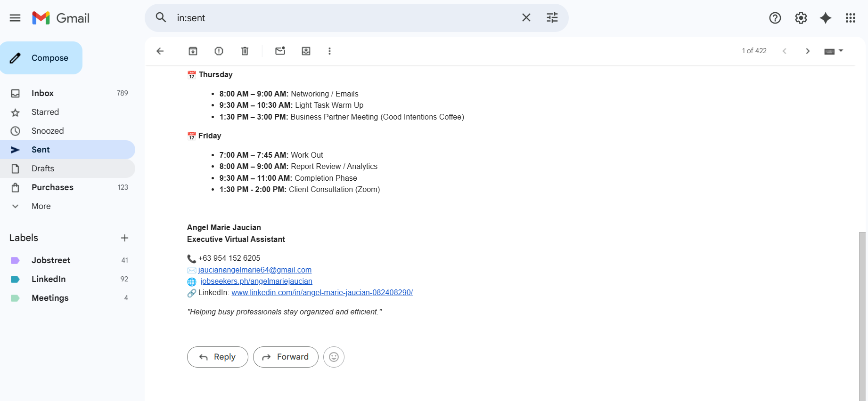Archive this email with the toolbar icon
Viewport: 868px width, 401px height.
click(x=193, y=51)
